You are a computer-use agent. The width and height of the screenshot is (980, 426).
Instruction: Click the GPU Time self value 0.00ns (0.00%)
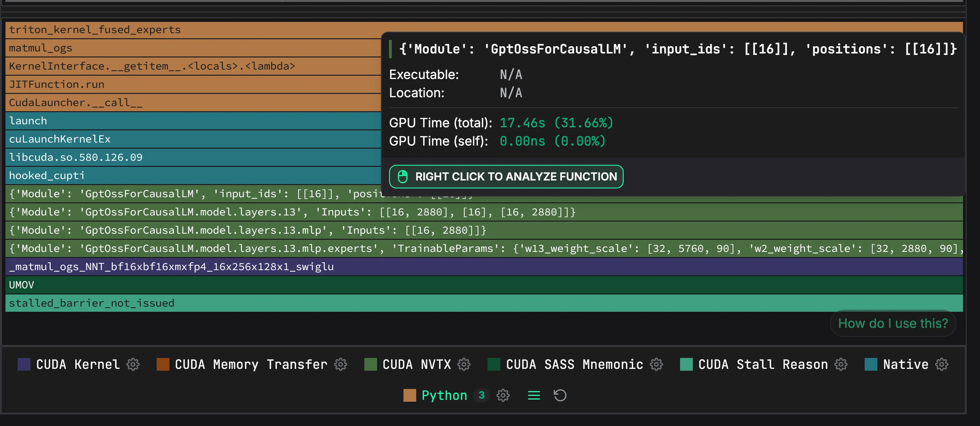[x=553, y=141]
